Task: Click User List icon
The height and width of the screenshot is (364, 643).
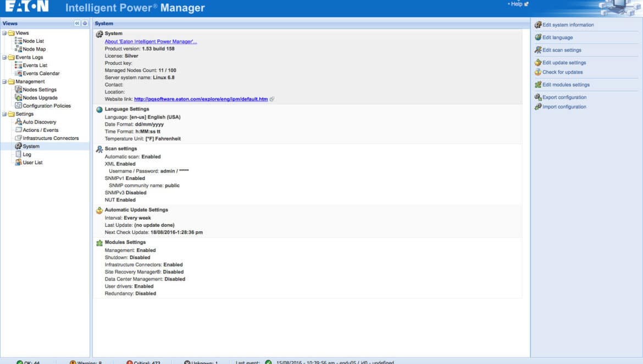Action: pyautogui.click(x=19, y=162)
